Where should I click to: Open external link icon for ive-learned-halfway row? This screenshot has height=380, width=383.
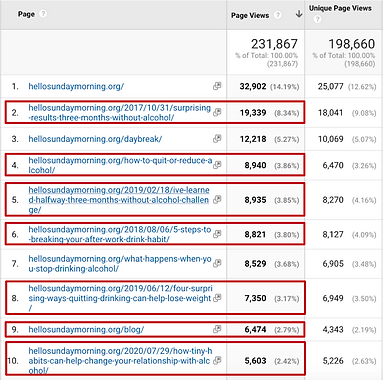pyautogui.click(x=217, y=200)
